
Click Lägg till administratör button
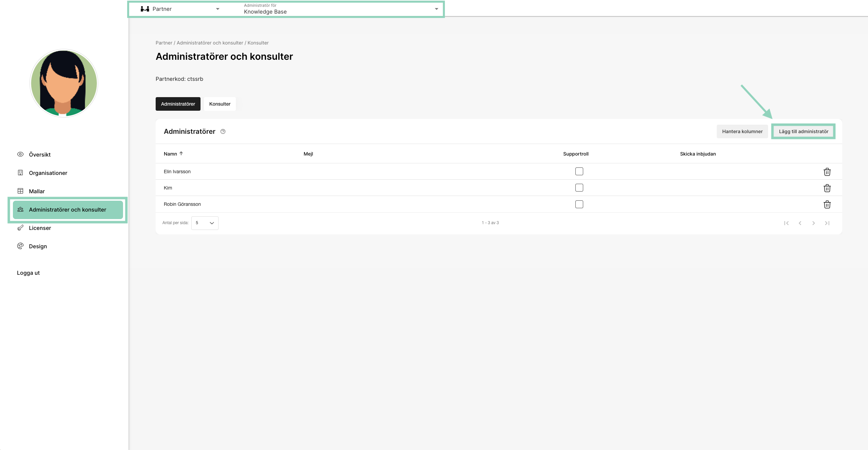[x=803, y=131]
